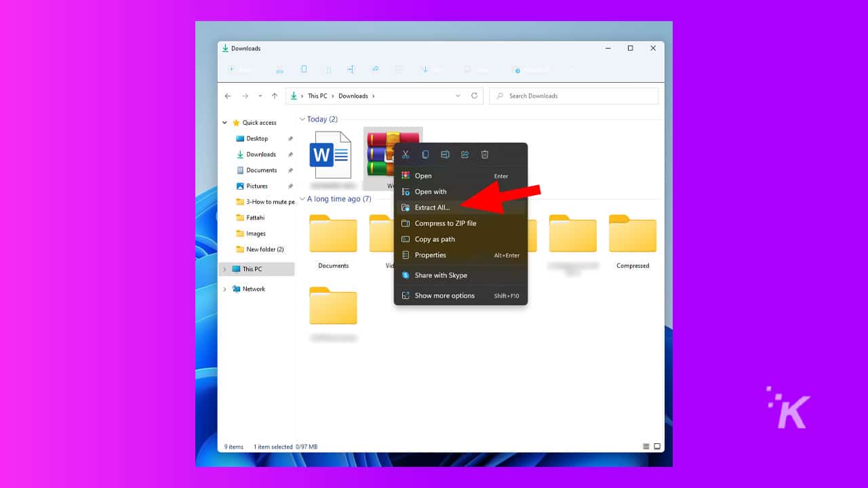Navigate to "This PC" in breadcrumb path
The width and height of the screenshot is (868, 488).
[x=317, y=96]
